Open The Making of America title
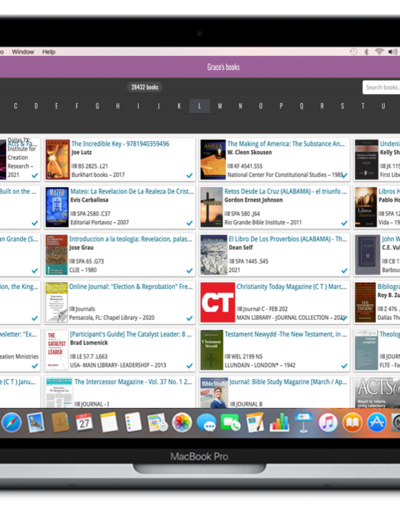 (x=286, y=144)
